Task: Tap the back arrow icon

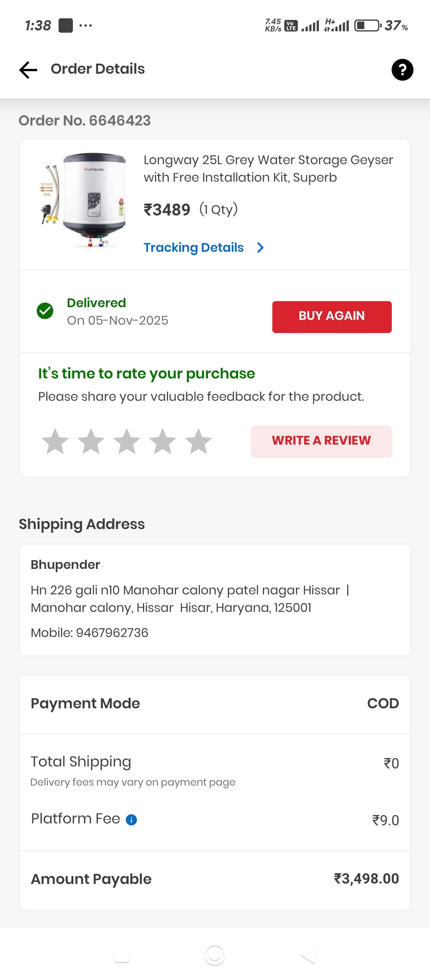Action: click(x=28, y=70)
